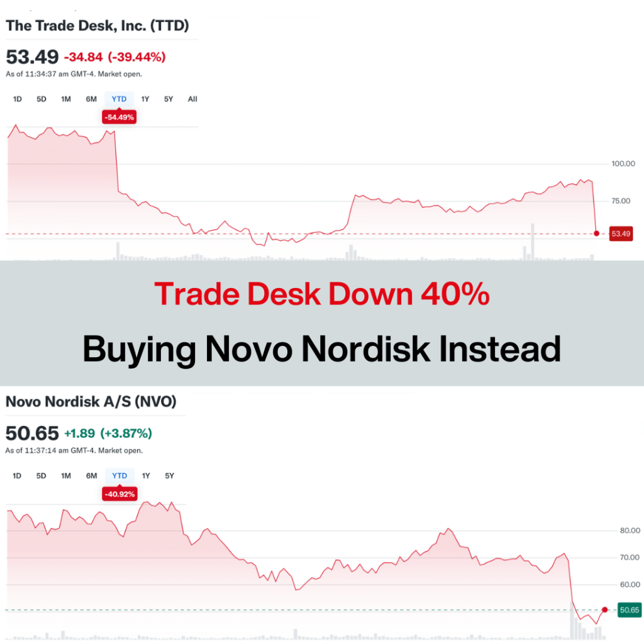Select 1D range on Trade Desk chart
The height and width of the screenshot is (644, 644).
17,99
